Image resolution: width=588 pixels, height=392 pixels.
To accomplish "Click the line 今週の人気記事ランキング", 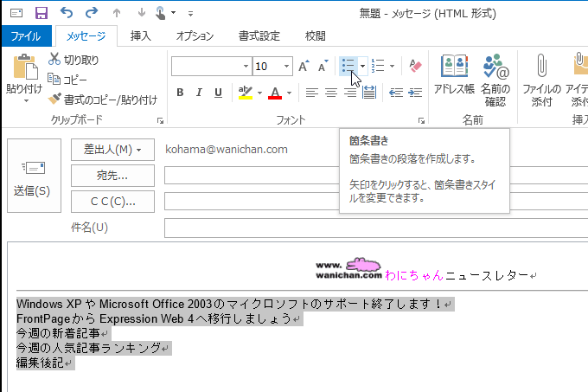I will tap(88, 348).
